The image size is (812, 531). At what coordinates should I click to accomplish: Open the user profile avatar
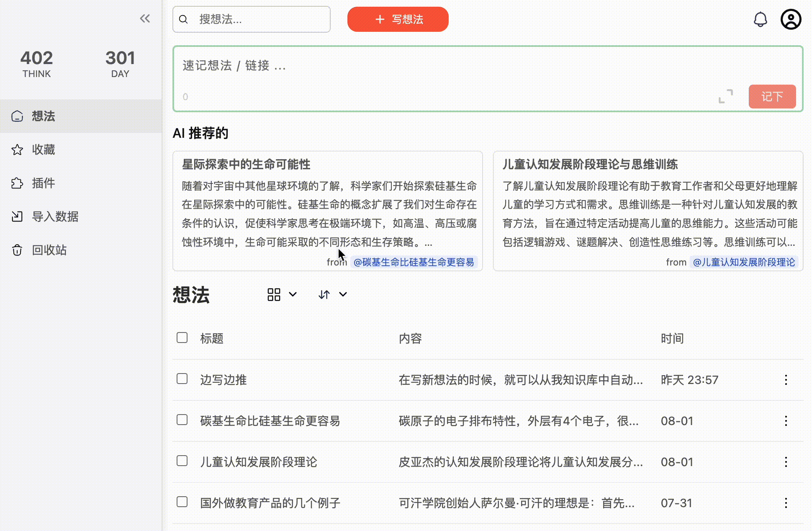pyautogui.click(x=791, y=19)
